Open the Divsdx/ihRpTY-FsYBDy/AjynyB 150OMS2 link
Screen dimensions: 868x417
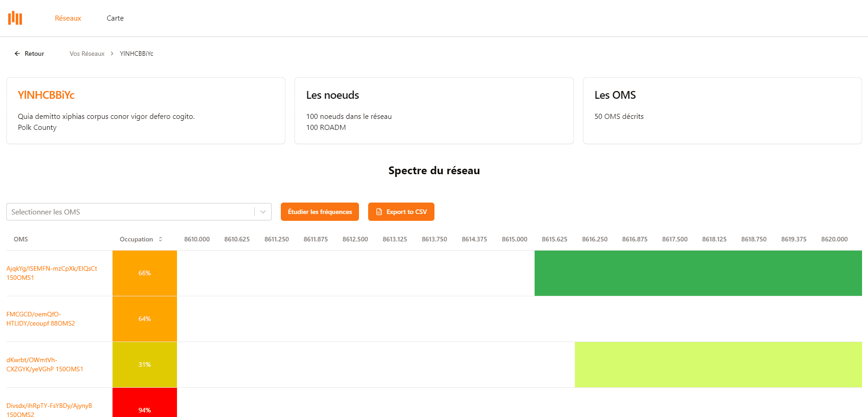pyautogui.click(x=49, y=410)
